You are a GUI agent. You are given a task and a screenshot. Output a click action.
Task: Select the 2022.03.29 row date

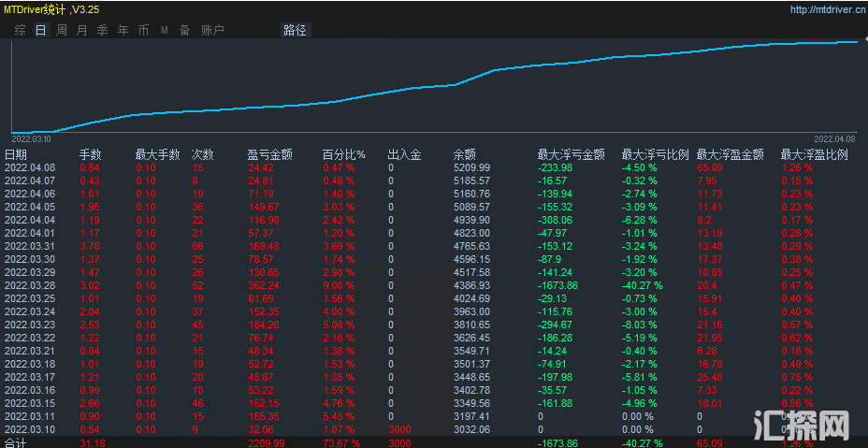tap(30, 272)
